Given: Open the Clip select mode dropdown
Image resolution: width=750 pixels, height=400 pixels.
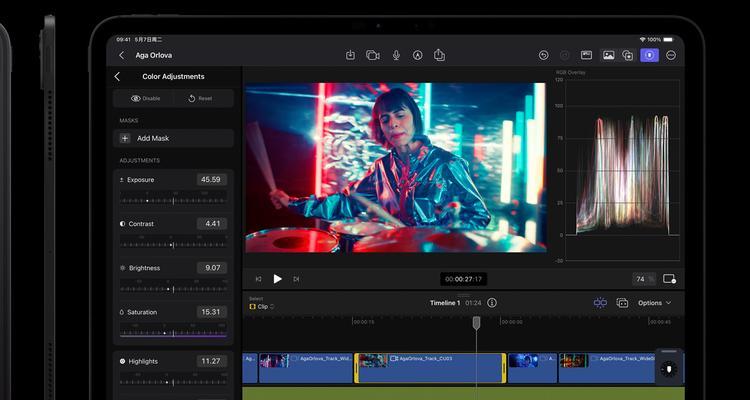Looking at the screenshot, I should tap(262, 307).
